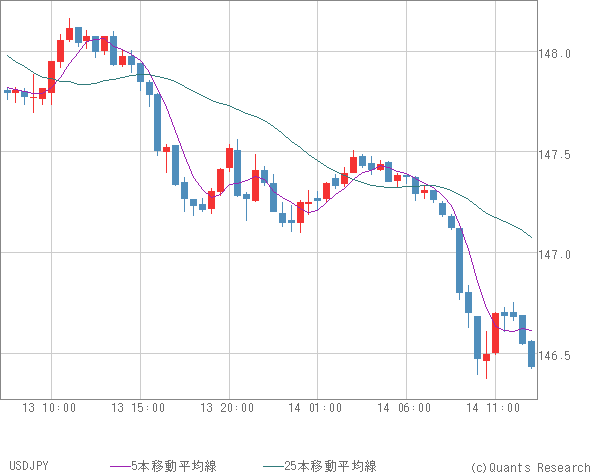Click the 5本移動平均線 legend label
Image resolution: width=600 pixels, height=475 pixels.
(x=174, y=466)
